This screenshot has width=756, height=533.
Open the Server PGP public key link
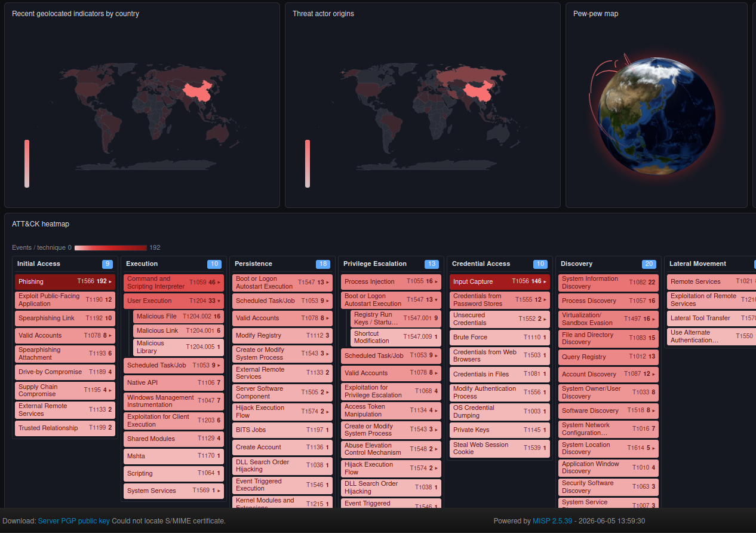pos(74,521)
